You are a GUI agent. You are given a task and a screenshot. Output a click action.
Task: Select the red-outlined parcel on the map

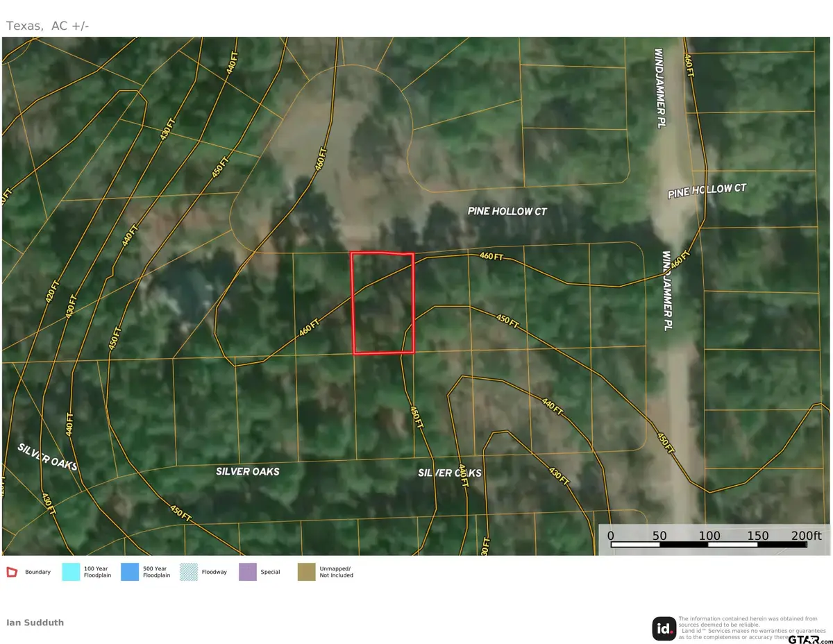coord(382,303)
